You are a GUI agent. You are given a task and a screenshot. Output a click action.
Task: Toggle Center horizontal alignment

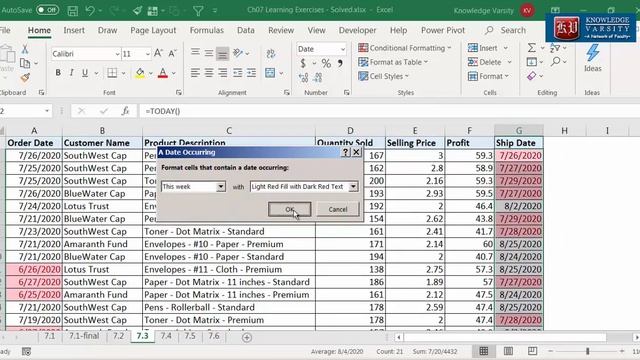click(209, 73)
